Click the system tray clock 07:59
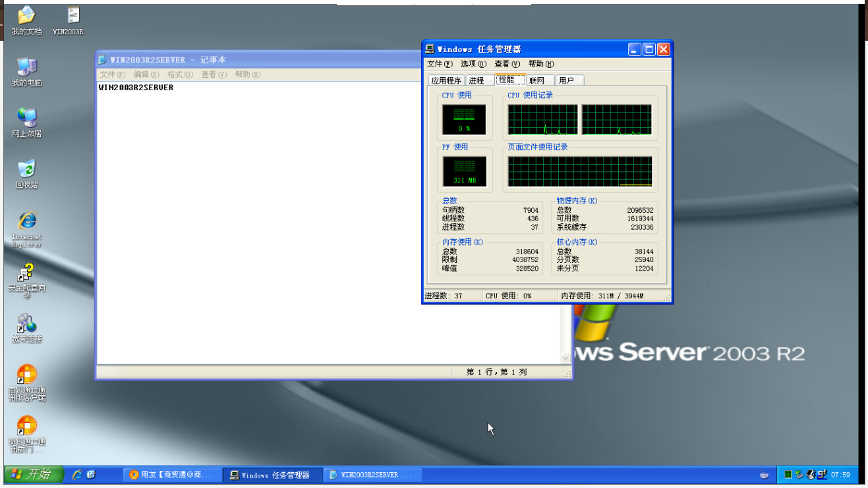 [840, 475]
